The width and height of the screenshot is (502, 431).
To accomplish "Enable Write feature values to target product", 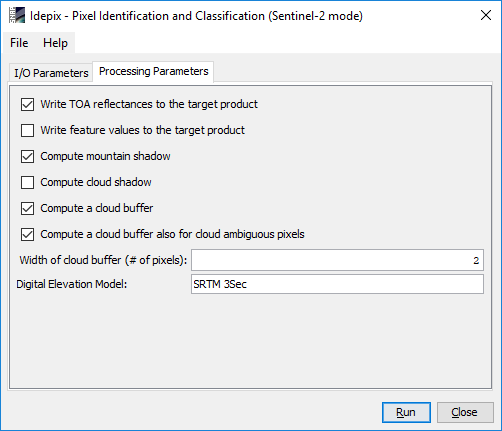I will (x=27, y=130).
